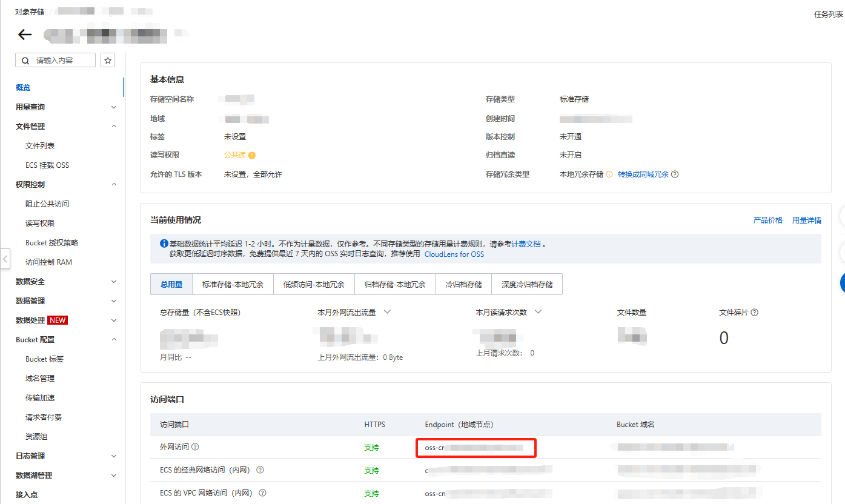Image resolution: width=845 pixels, height=504 pixels.
Task: Click the 未设置，全部允许 TLS value
Action: [253, 174]
